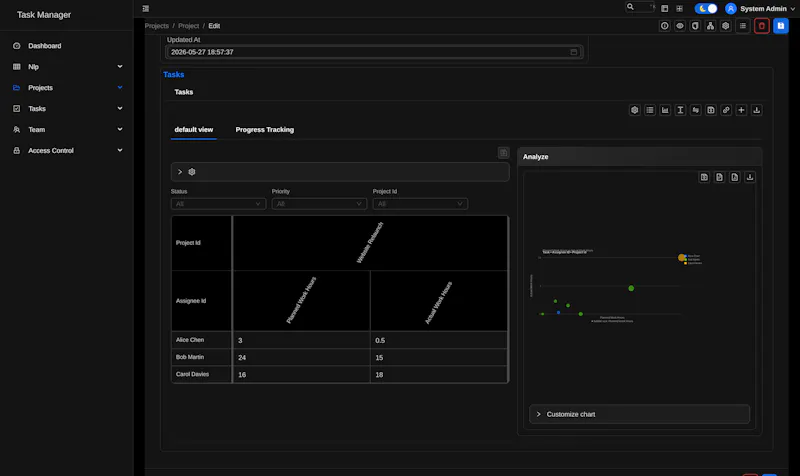
Task: Click the Planned Work Hours column header
Action: [x=302, y=300]
